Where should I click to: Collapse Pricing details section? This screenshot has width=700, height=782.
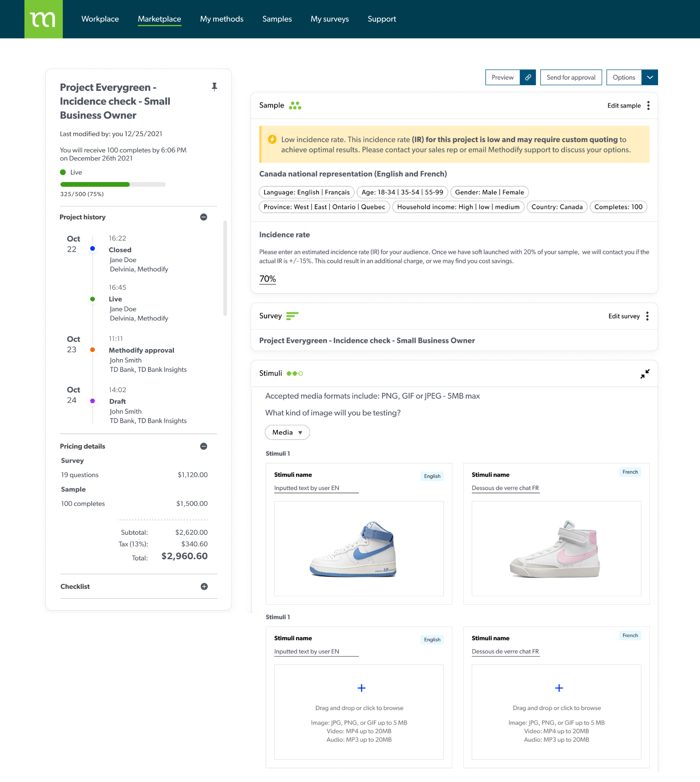coord(204,446)
